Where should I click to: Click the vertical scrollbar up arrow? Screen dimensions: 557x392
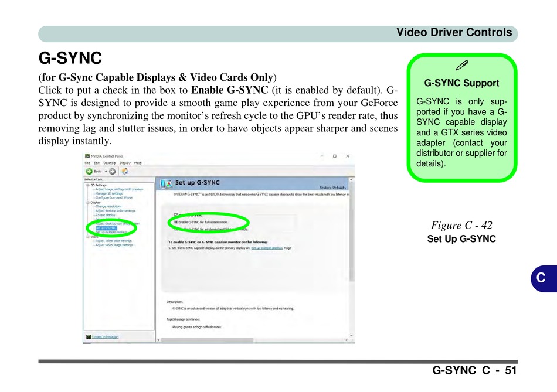[351, 180]
